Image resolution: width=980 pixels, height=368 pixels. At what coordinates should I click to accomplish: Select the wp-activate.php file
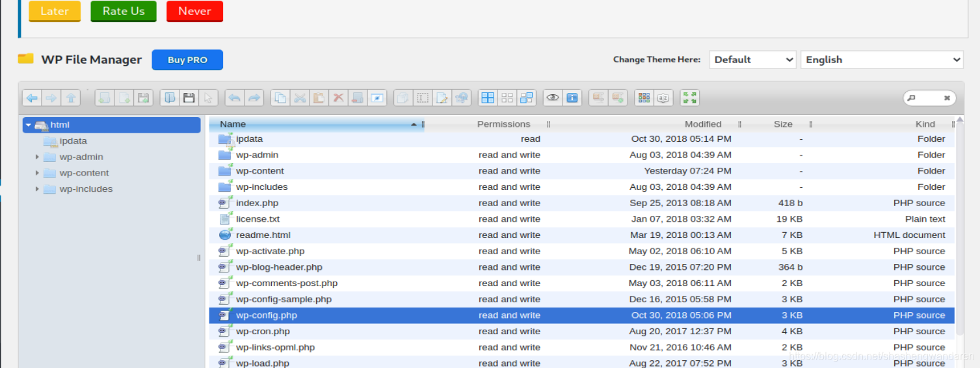[582, 251]
